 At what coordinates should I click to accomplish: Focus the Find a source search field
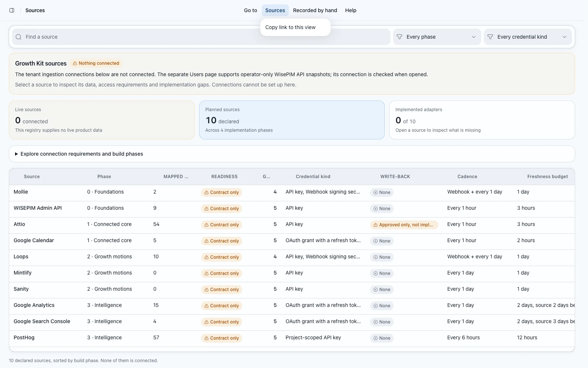pyautogui.click(x=201, y=37)
